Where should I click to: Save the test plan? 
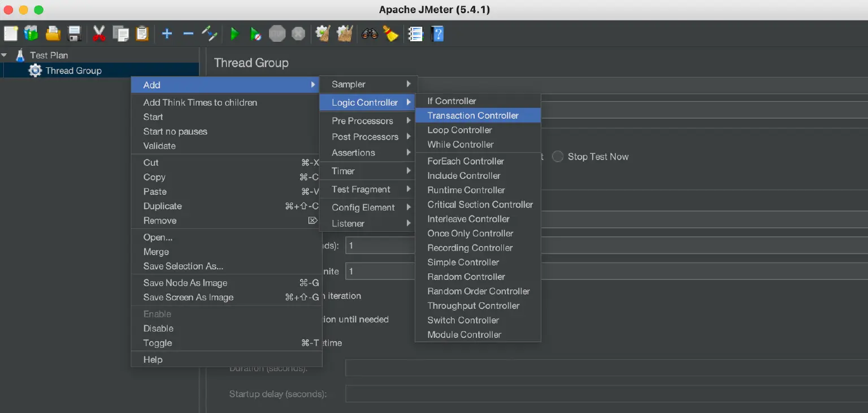[73, 33]
